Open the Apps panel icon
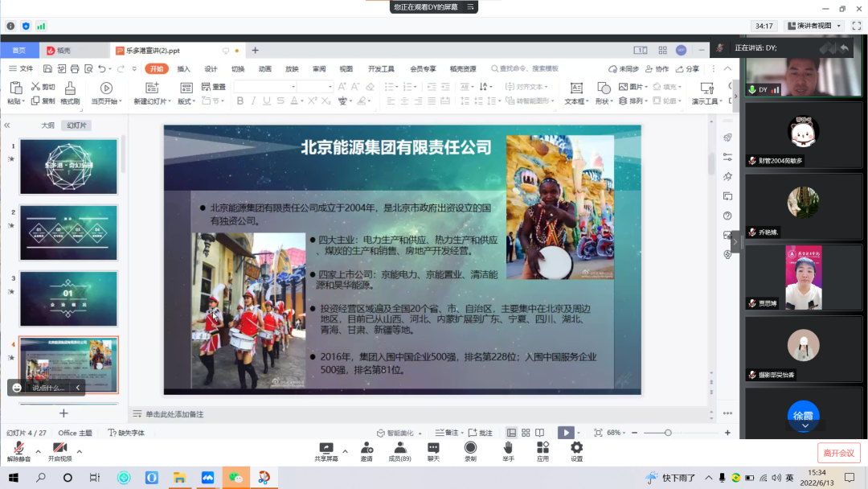The height and width of the screenshot is (489, 868). pos(542,450)
